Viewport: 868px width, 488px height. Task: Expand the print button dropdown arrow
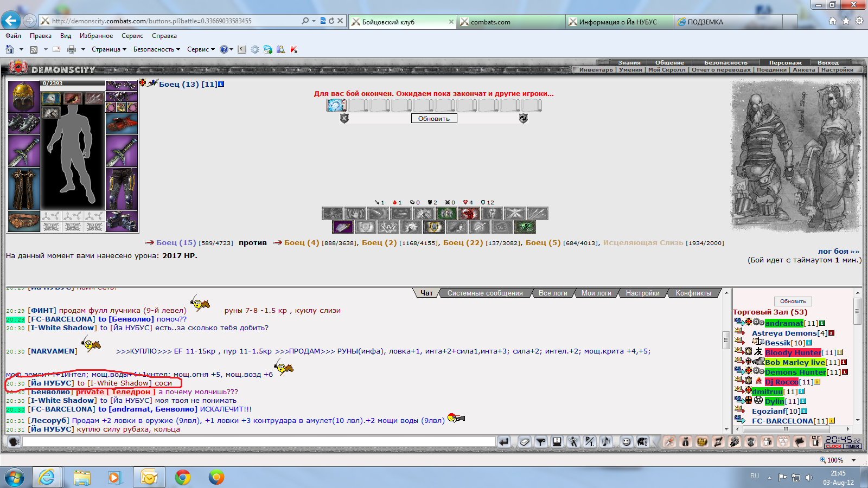tap(83, 49)
